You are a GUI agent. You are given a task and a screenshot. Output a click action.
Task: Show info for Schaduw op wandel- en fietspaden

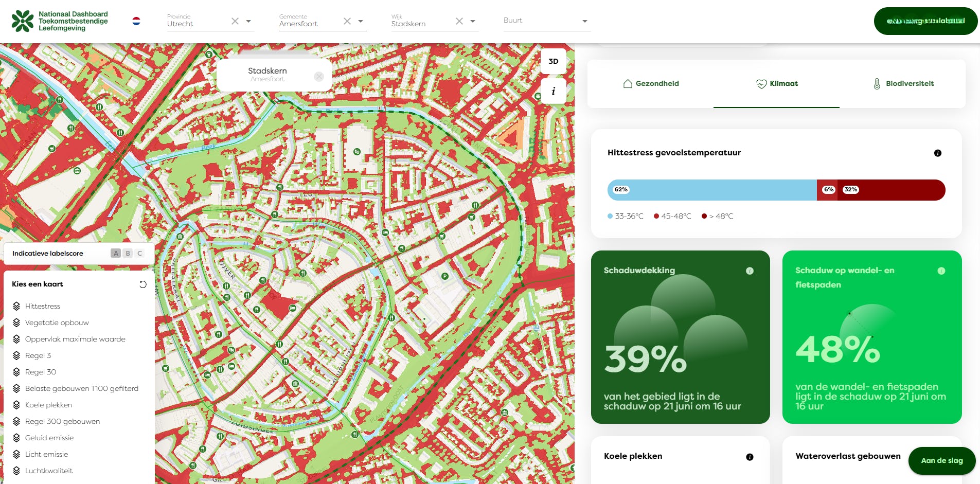pyautogui.click(x=941, y=271)
